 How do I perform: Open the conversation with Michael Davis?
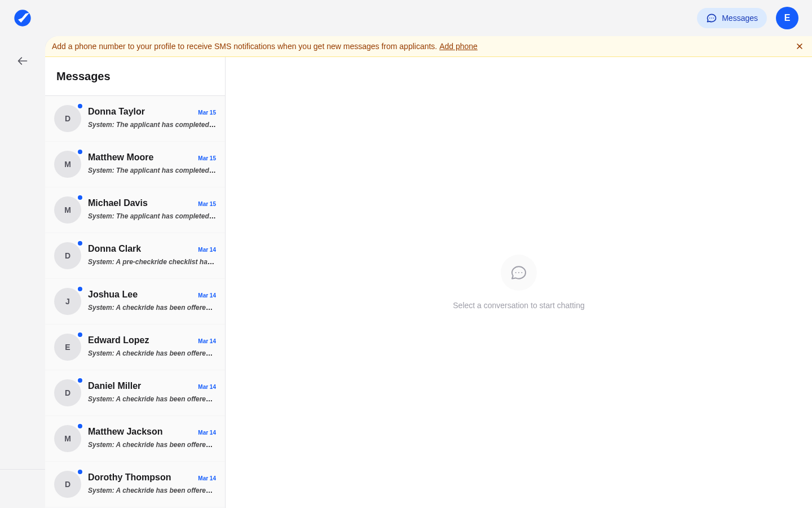pos(135,209)
